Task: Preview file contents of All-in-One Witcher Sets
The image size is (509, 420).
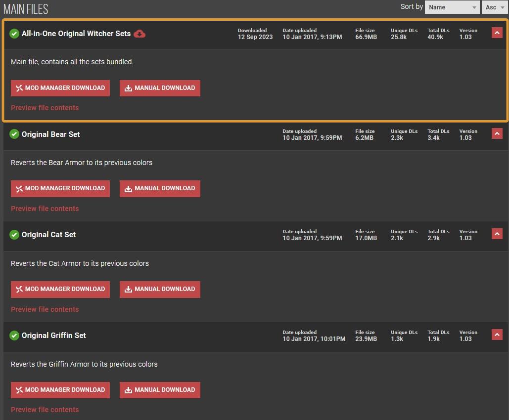Action: (x=45, y=108)
